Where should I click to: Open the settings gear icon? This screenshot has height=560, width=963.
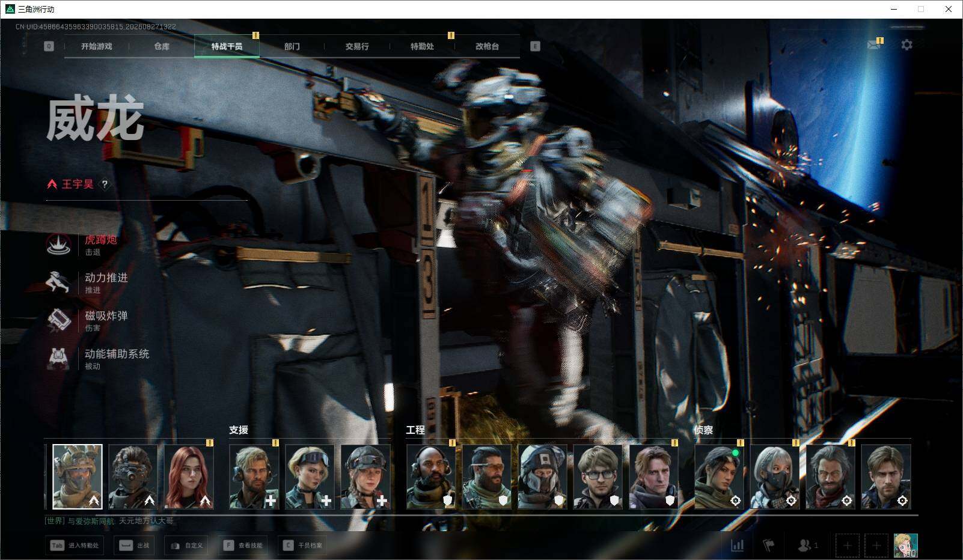906,45
